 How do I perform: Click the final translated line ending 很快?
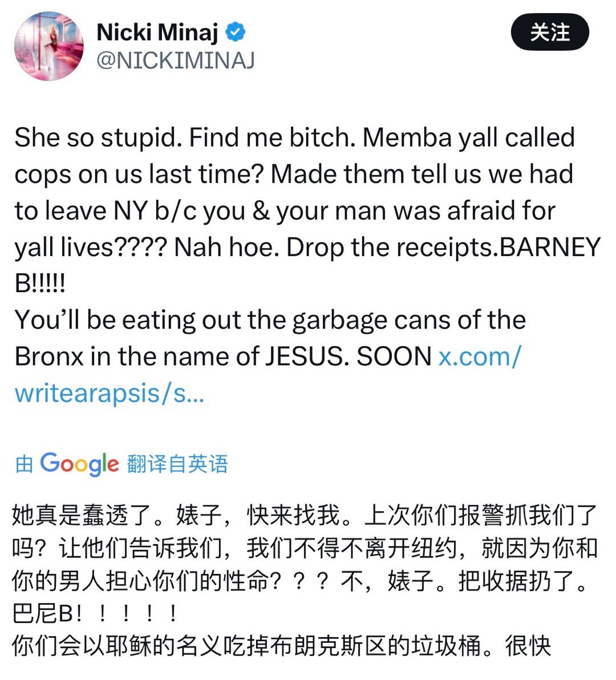click(x=281, y=646)
